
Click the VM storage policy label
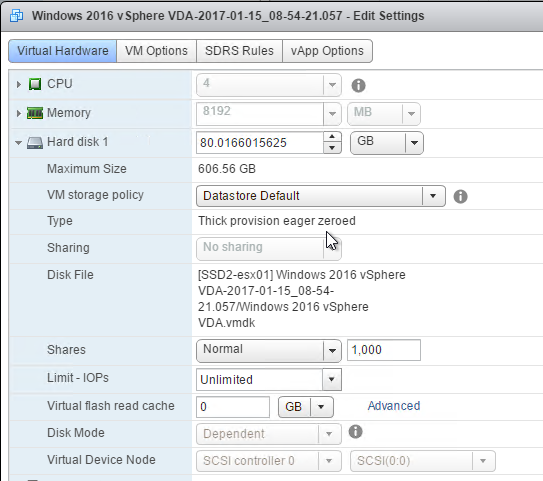point(95,195)
